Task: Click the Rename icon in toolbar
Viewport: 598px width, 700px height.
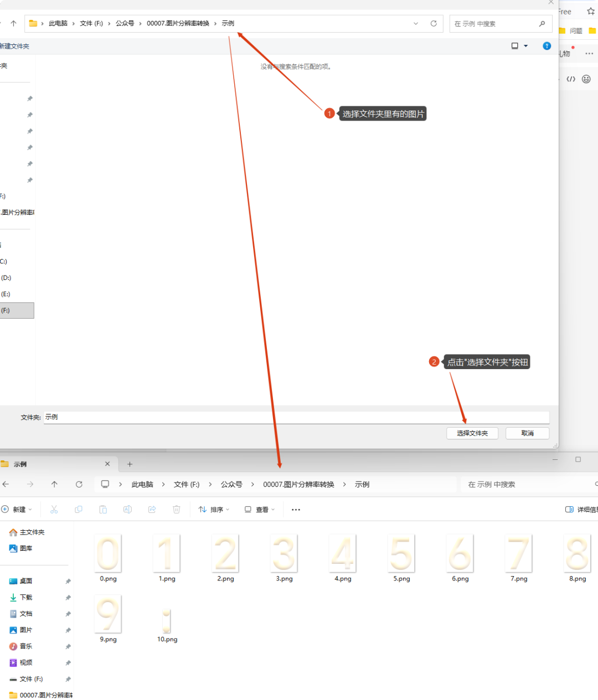Action: [127, 510]
